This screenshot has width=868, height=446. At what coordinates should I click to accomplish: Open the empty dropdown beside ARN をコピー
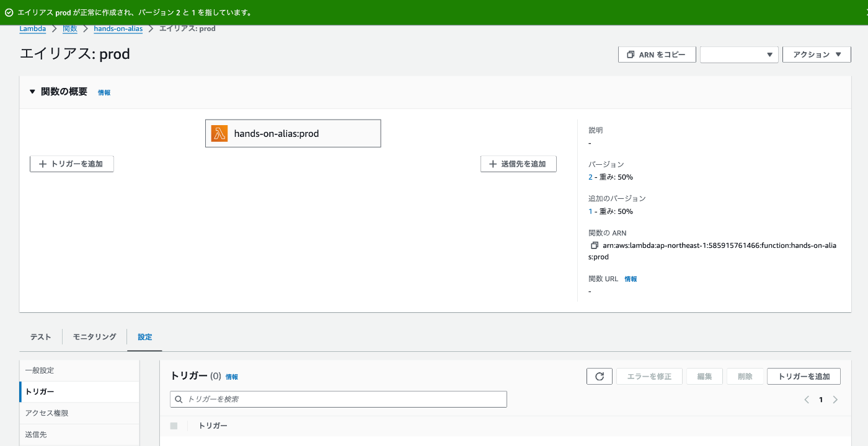tap(739, 55)
